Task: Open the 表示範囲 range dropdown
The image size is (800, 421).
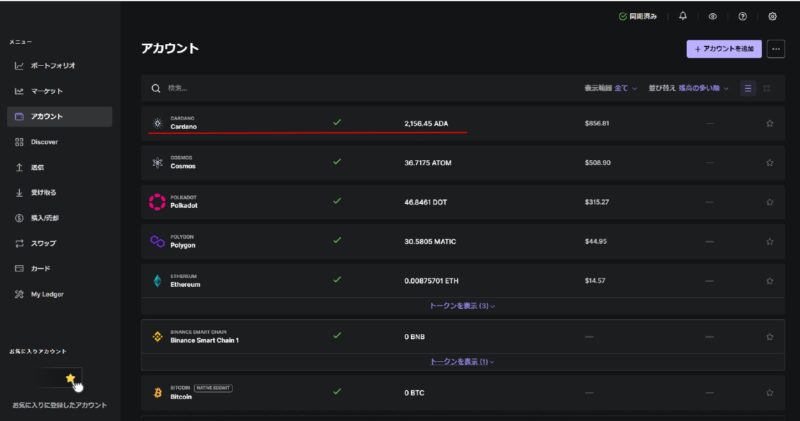Action: (x=609, y=88)
